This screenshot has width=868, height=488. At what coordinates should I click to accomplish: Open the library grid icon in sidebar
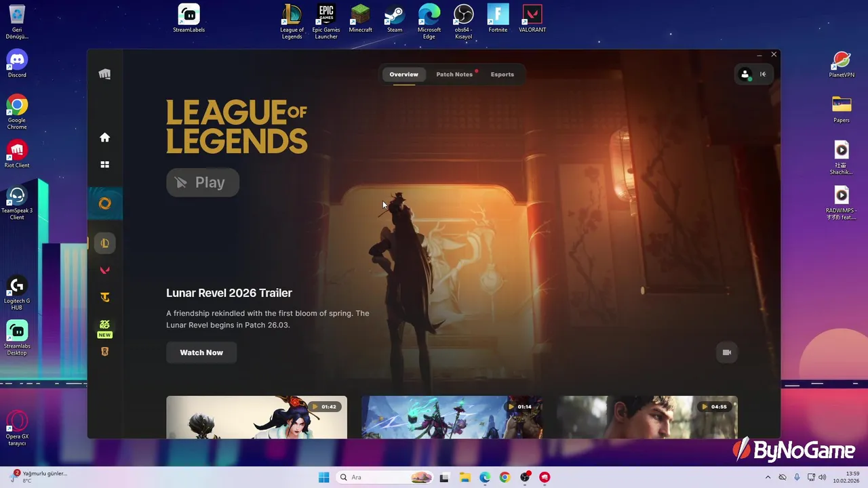[x=104, y=165]
